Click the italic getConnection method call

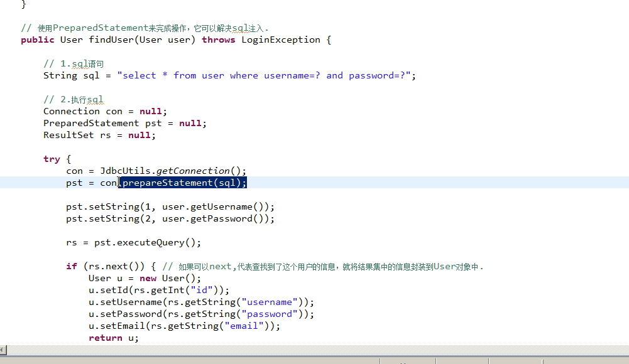pos(192,171)
